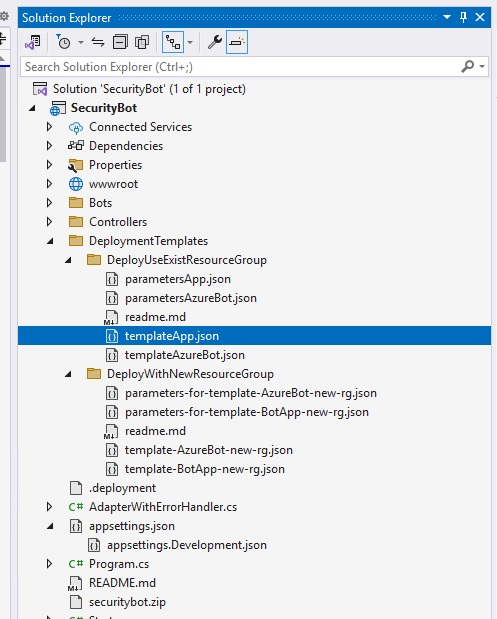
Task: Expand Dependencies node
Action: click(49, 146)
